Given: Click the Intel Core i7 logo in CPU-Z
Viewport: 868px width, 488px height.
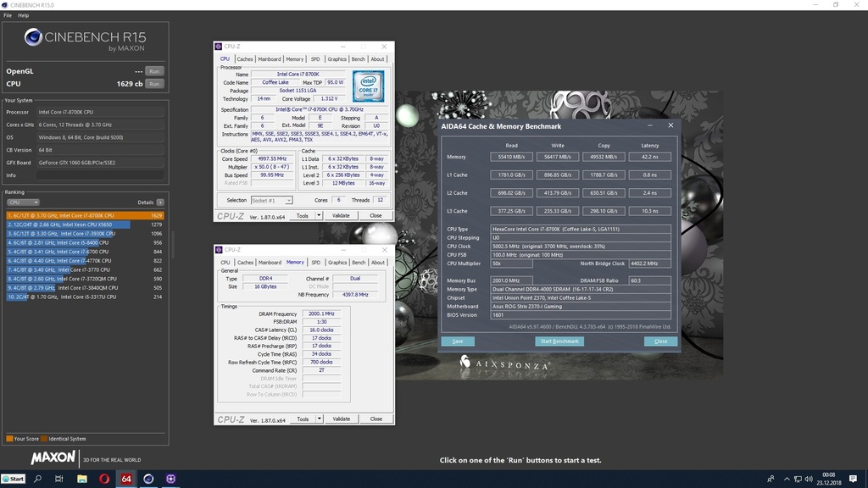Looking at the screenshot, I should tap(368, 86).
